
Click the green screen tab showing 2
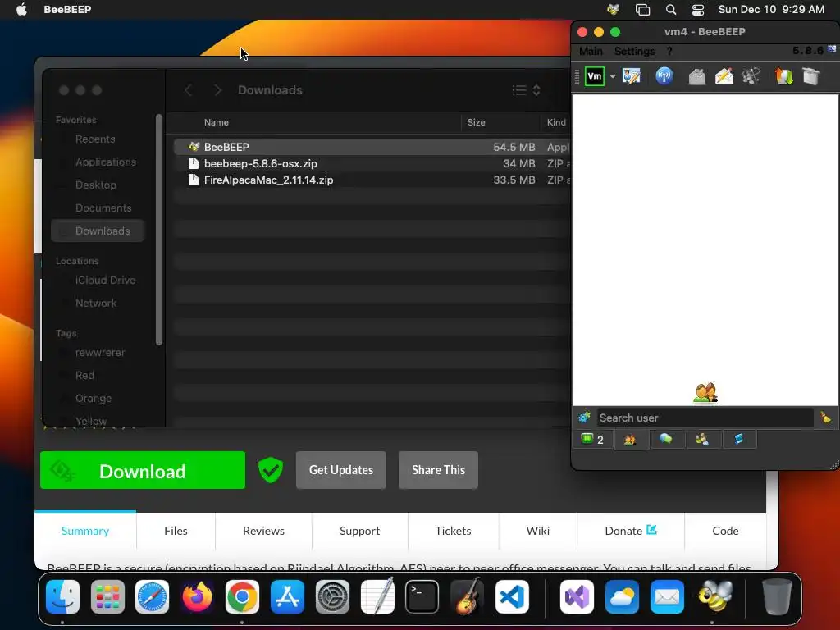pos(592,440)
